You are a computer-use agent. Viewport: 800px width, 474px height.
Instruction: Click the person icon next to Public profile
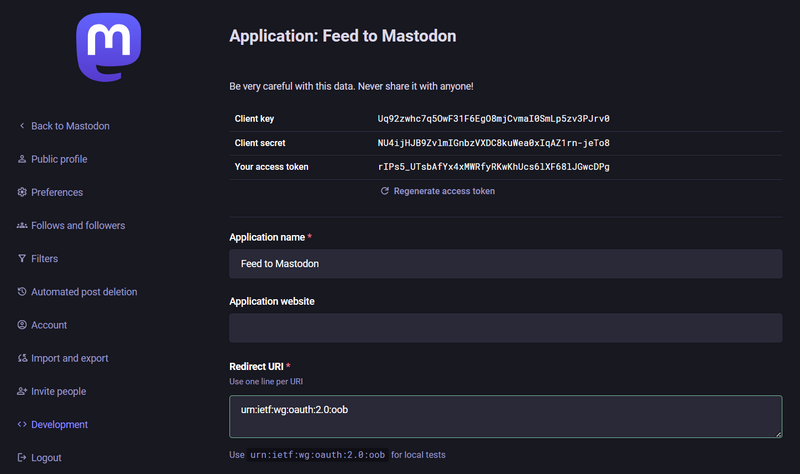coord(22,159)
